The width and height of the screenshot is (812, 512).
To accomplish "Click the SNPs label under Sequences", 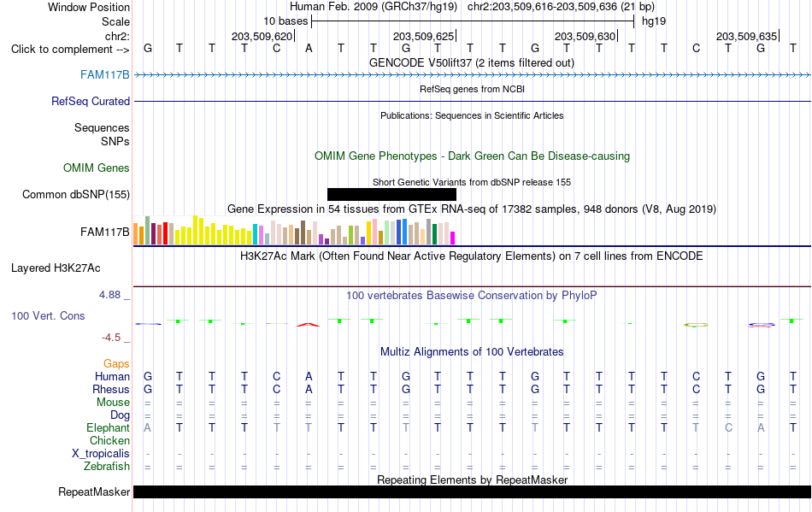I will pyautogui.click(x=115, y=141).
